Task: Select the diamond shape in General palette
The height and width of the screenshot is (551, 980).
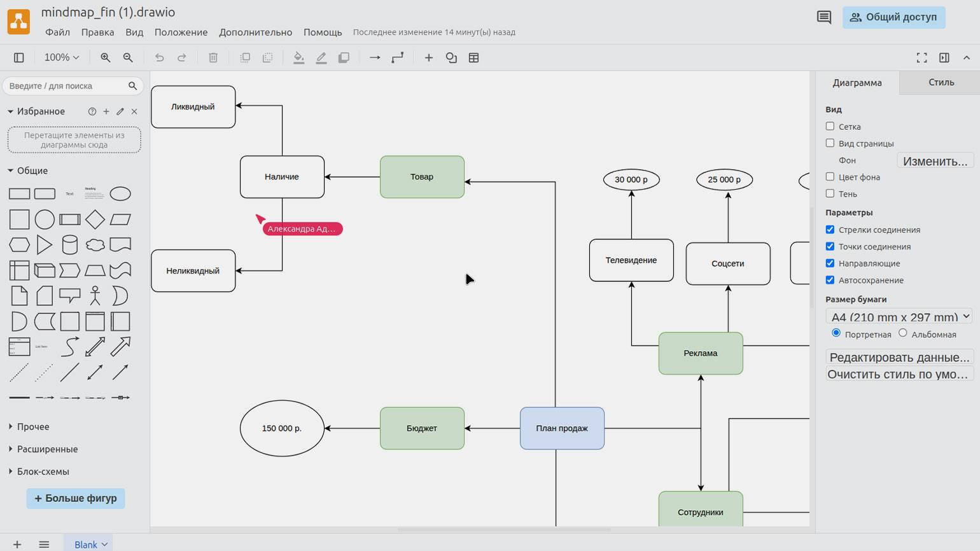Action: click(95, 220)
